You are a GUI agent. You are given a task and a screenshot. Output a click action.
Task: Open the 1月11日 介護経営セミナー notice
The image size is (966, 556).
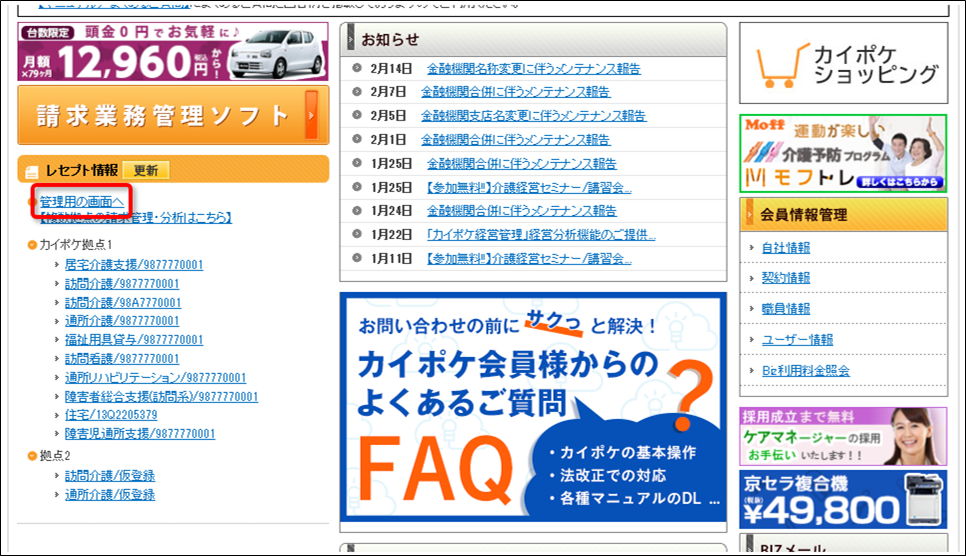pyautogui.click(x=529, y=259)
